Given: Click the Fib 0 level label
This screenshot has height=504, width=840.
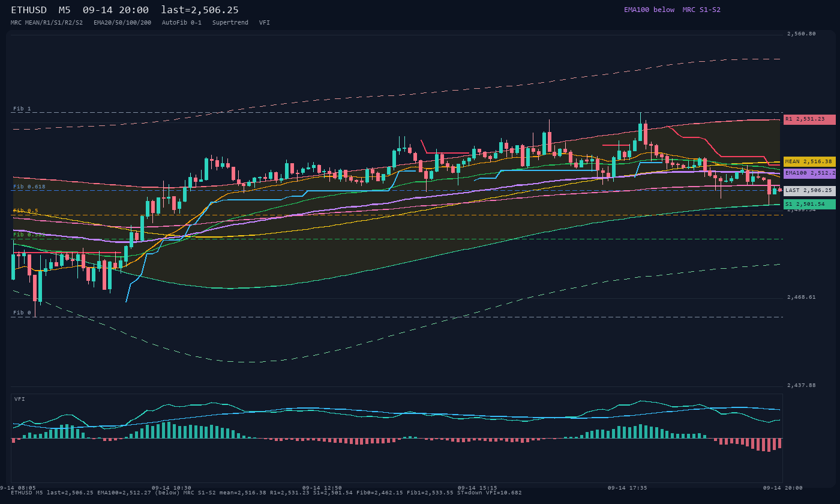Looking at the screenshot, I should (22, 313).
